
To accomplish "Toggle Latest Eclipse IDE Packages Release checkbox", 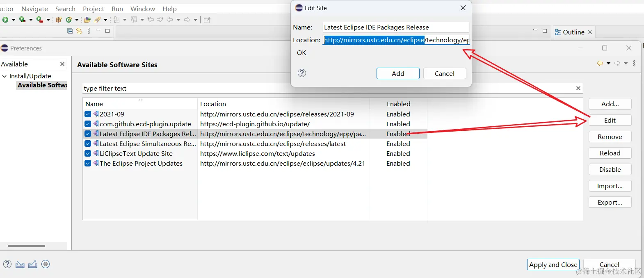I will pyautogui.click(x=88, y=134).
